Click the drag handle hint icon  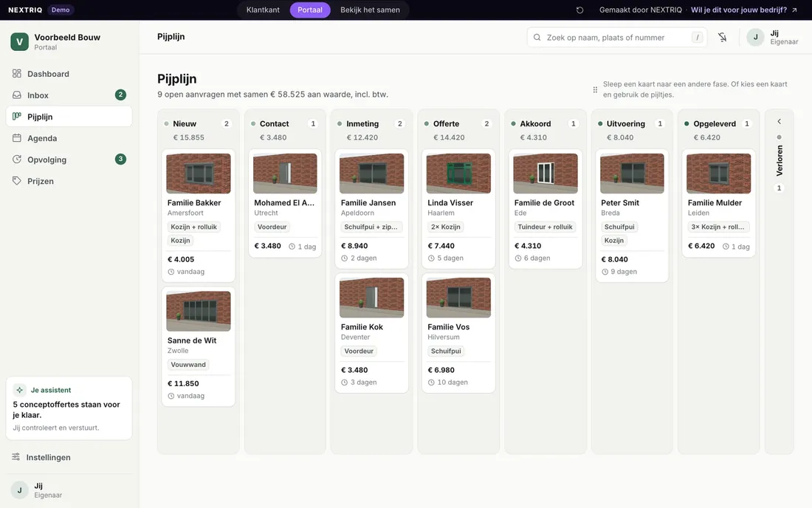pos(595,89)
